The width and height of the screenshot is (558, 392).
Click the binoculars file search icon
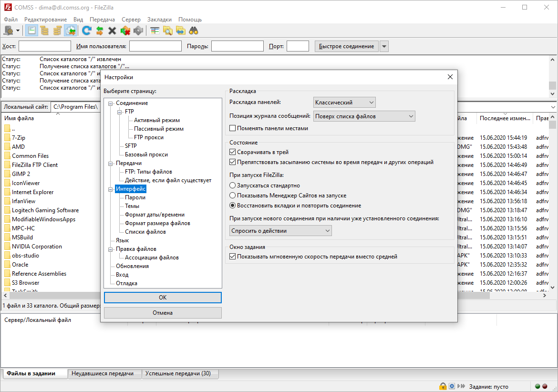coord(193,31)
